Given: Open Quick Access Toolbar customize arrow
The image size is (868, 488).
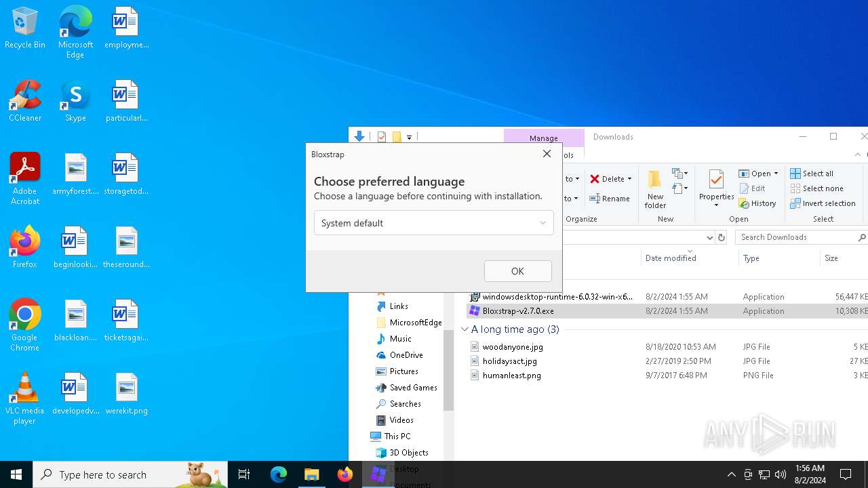Looking at the screenshot, I should (x=409, y=138).
